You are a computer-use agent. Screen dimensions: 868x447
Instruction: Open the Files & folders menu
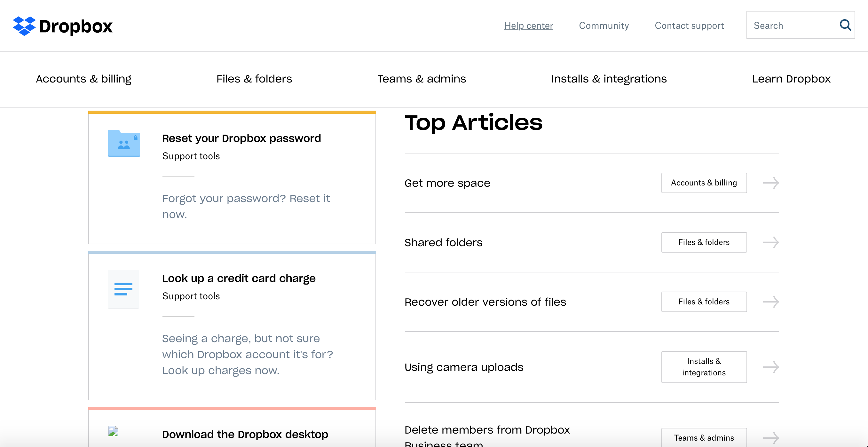click(254, 79)
